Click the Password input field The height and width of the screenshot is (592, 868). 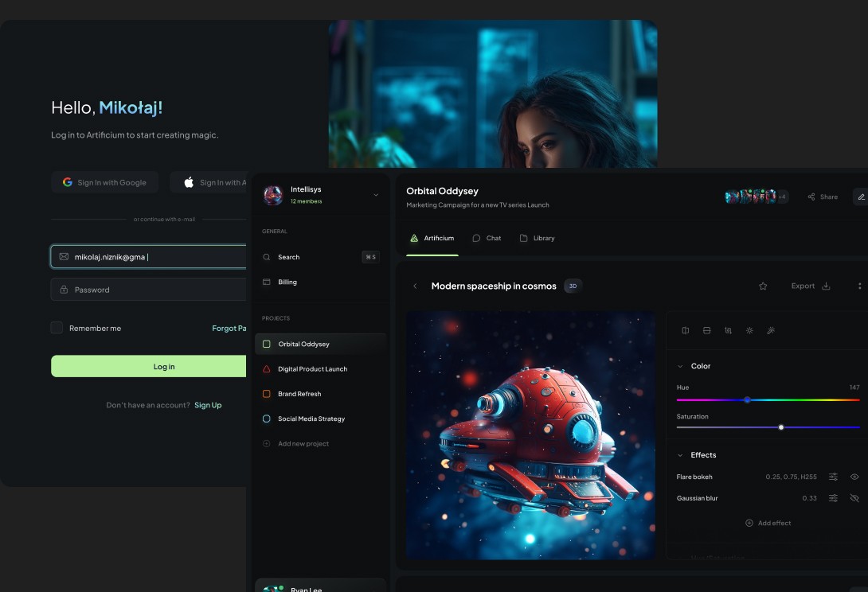148,290
